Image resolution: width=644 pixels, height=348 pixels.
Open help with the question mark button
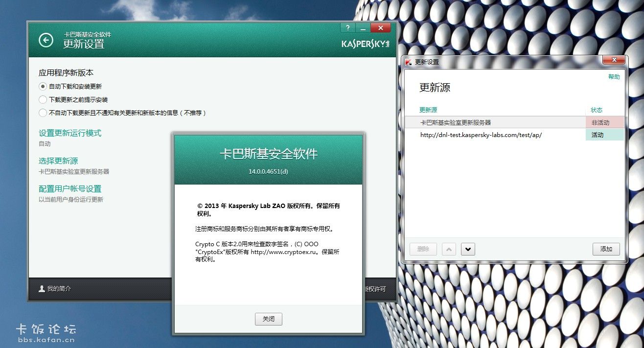347,28
